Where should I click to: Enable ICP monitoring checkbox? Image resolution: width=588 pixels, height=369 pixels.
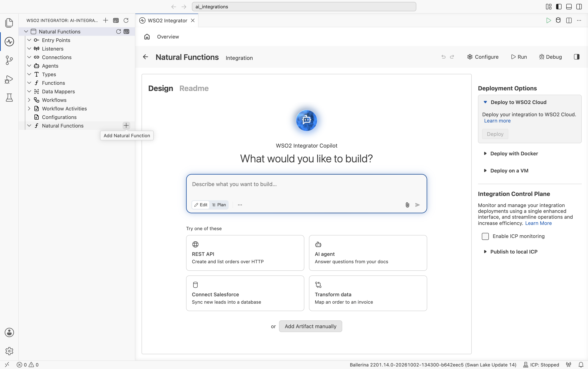coord(485,236)
